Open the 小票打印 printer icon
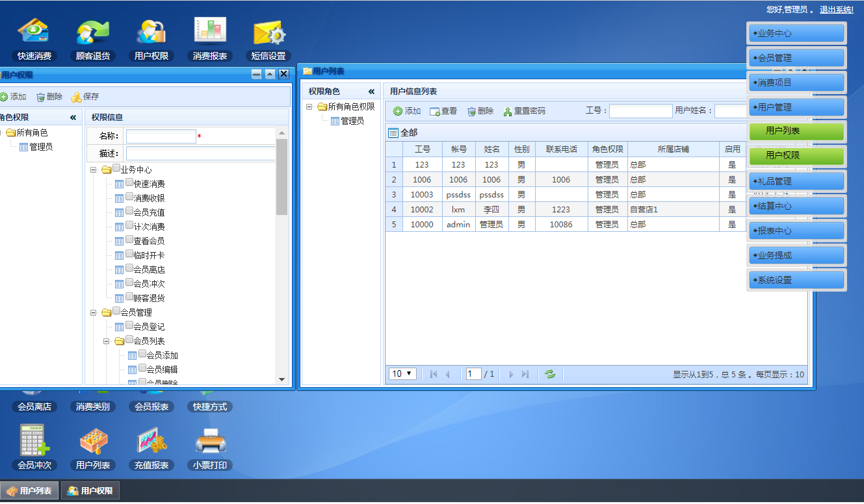This screenshot has height=504, width=864. (x=210, y=442)
